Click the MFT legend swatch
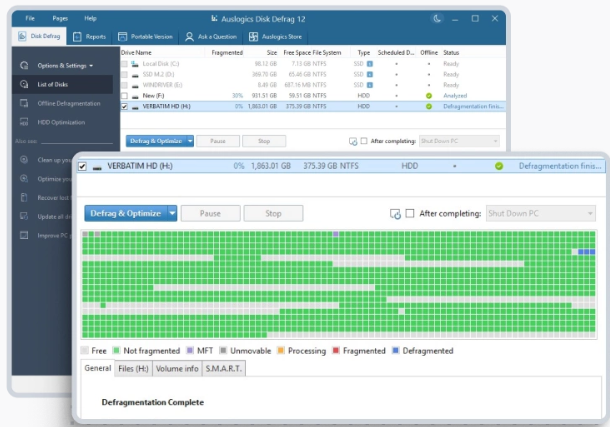610x427 pixels. 190,350
